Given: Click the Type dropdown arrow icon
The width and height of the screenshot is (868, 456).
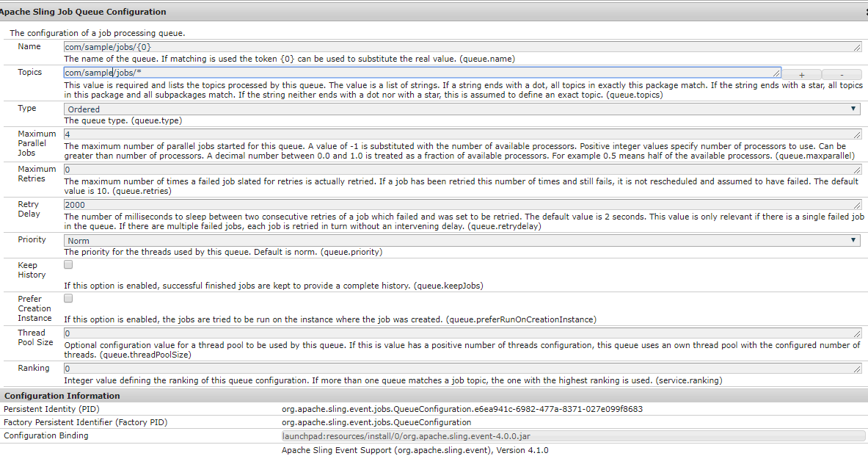Looking at the screenshot, I should click(853, 108).
